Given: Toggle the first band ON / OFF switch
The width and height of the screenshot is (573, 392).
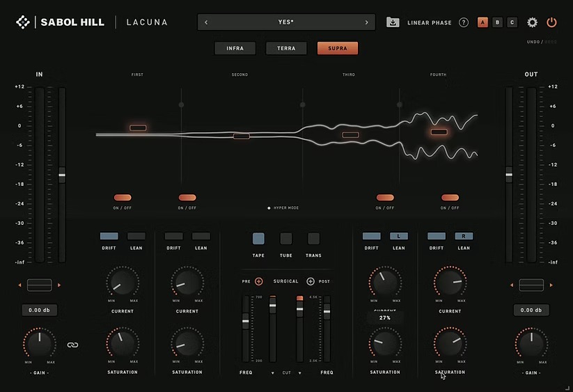Looking at the screenshot, I should click(123, 198).
